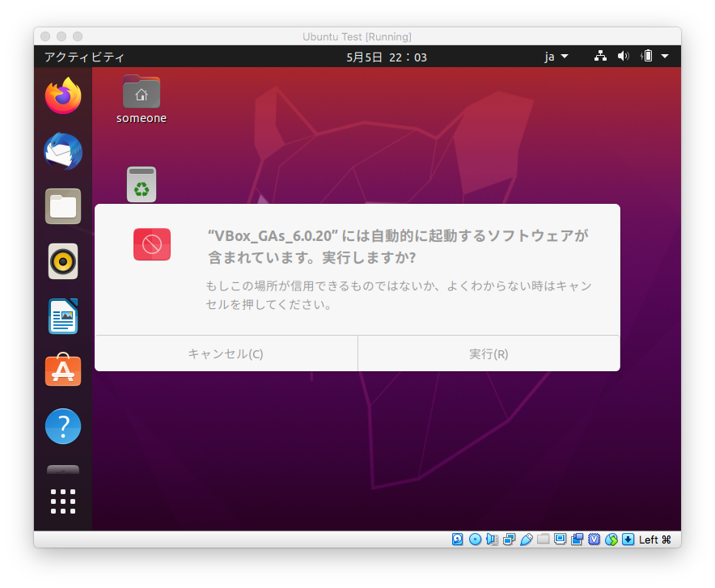Click the optical drive status icon
This screenshot has width=715, height=588.
pos(476,539)
